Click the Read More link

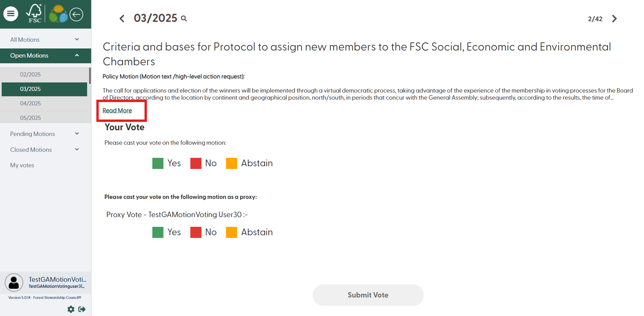click(x=117, y=110)
